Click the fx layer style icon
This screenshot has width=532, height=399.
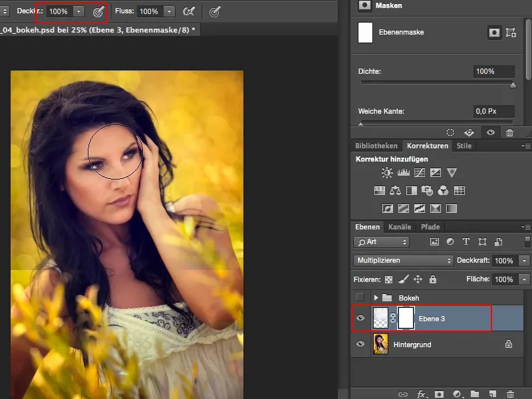pyautogui.click(x=420, y=394)
